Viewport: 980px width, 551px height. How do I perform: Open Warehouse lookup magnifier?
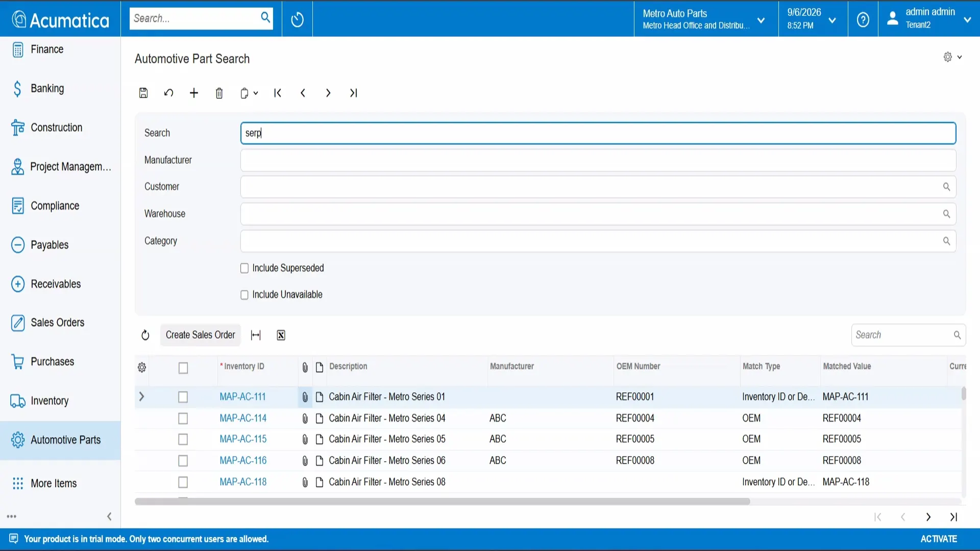click(946, 214)
